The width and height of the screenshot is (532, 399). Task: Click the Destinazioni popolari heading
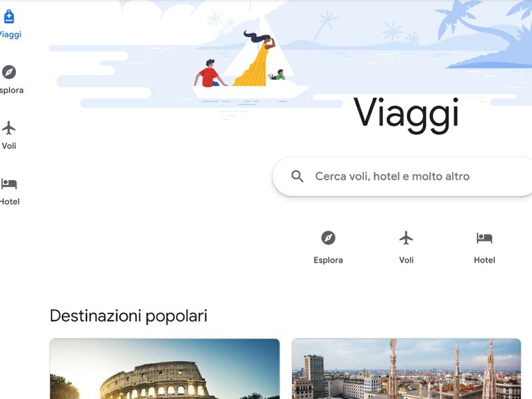(128, 316)
